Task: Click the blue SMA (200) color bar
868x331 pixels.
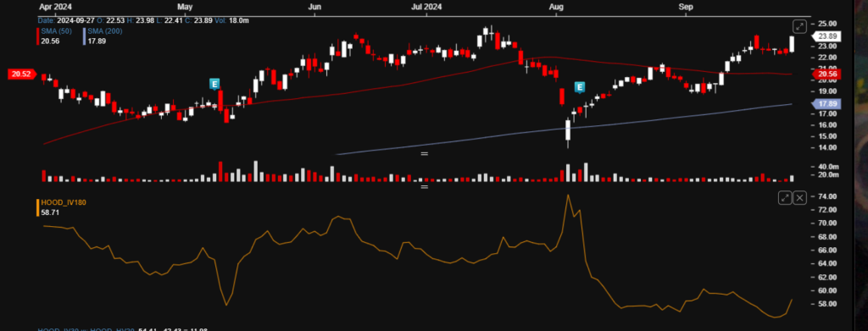Action: coord(84,36)
